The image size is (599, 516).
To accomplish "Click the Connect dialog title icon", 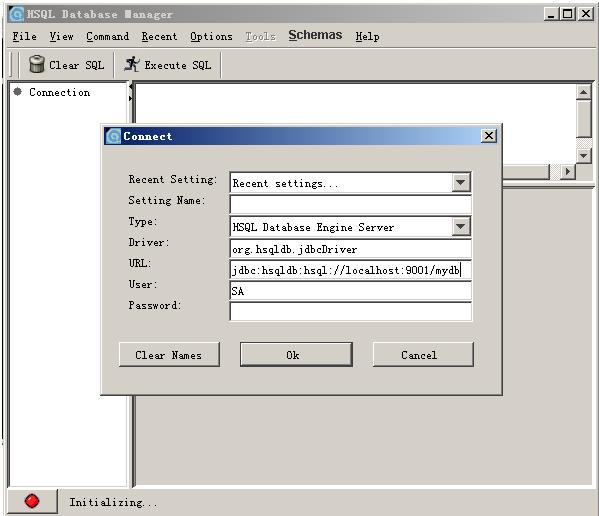I will 113,136.
